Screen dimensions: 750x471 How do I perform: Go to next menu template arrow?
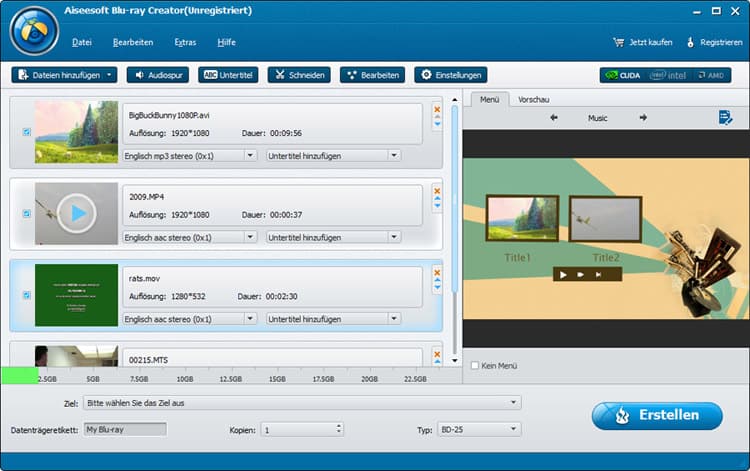pyautogui.click(x=643, y=118)
